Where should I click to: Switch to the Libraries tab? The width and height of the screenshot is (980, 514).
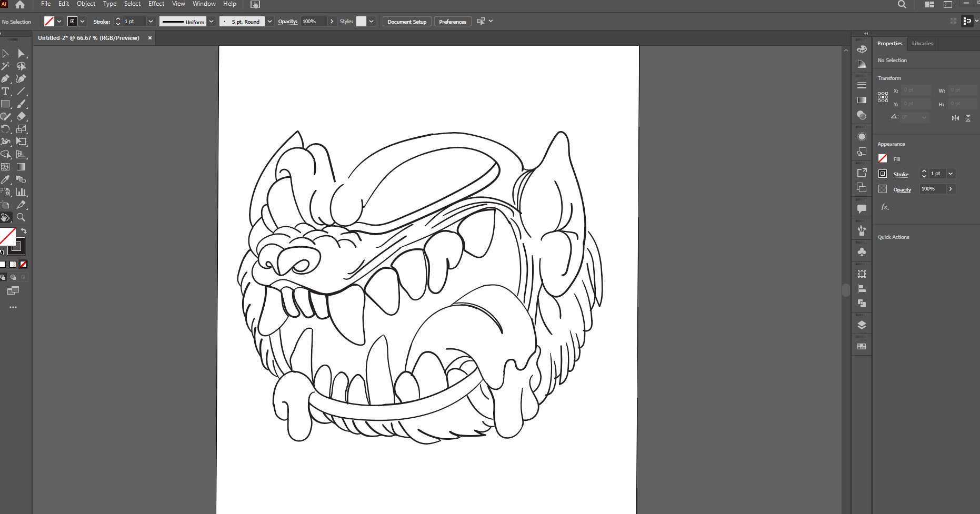pos(922,44)
